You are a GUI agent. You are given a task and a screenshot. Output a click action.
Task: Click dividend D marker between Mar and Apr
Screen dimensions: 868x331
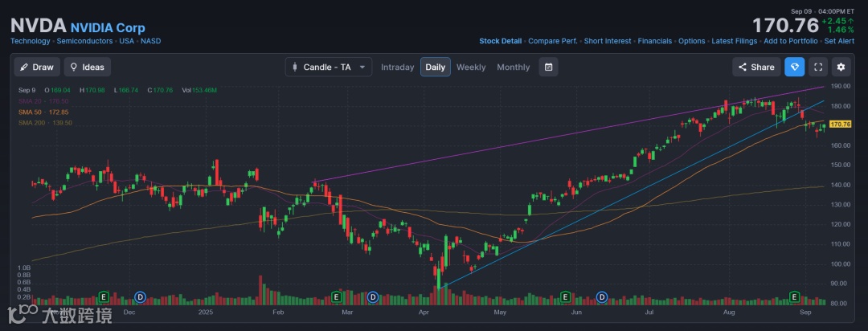[373, 298]
